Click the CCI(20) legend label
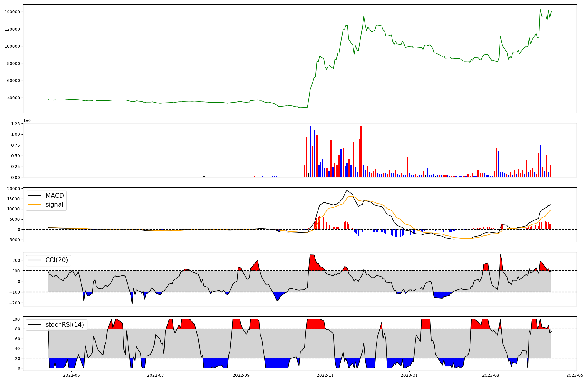 [x=57, y=260]
